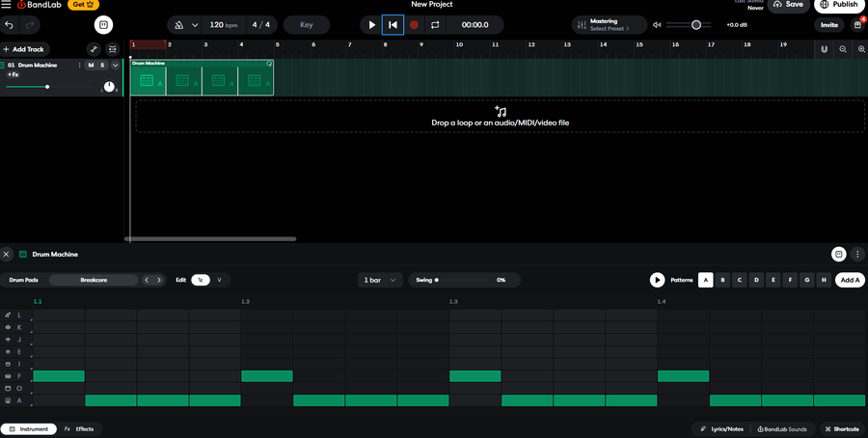Switch to the V velocity edit mode
Viewport: 868px width, 438px height.
click(219, 280)
